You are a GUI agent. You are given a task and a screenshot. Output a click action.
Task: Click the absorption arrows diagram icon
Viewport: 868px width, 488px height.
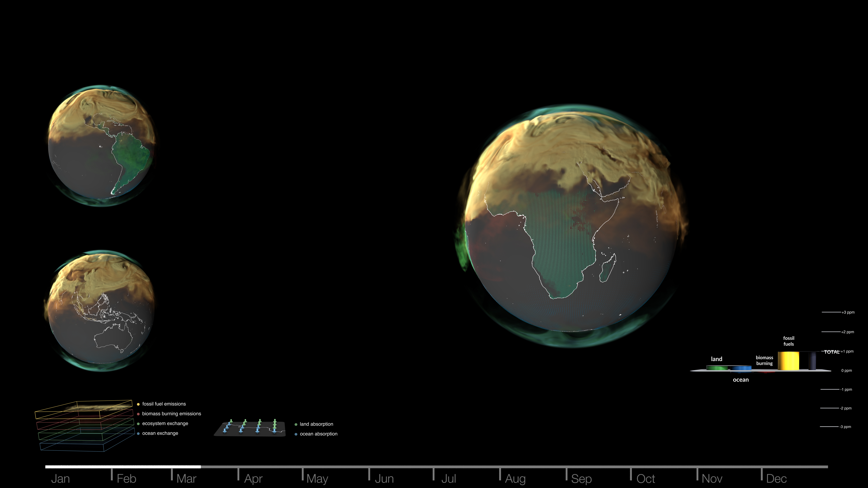[250, 428]
